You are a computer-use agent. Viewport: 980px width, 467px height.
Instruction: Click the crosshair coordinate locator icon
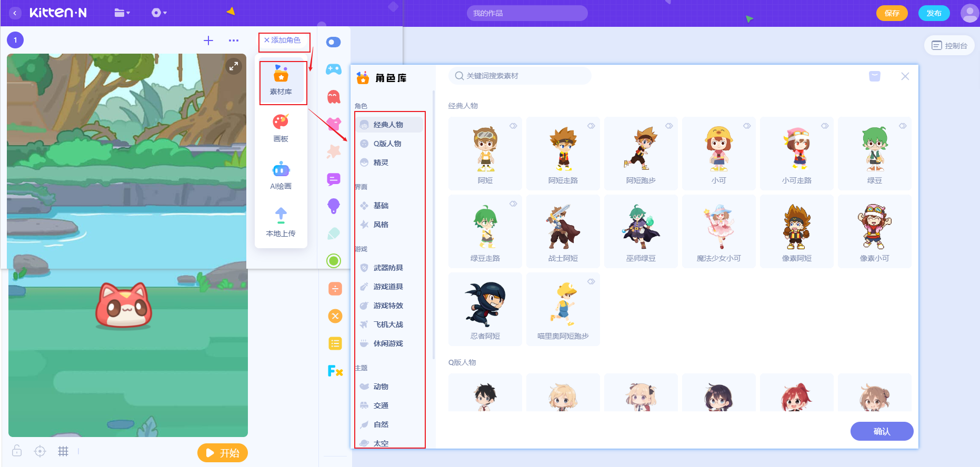[x=40, y=451]
